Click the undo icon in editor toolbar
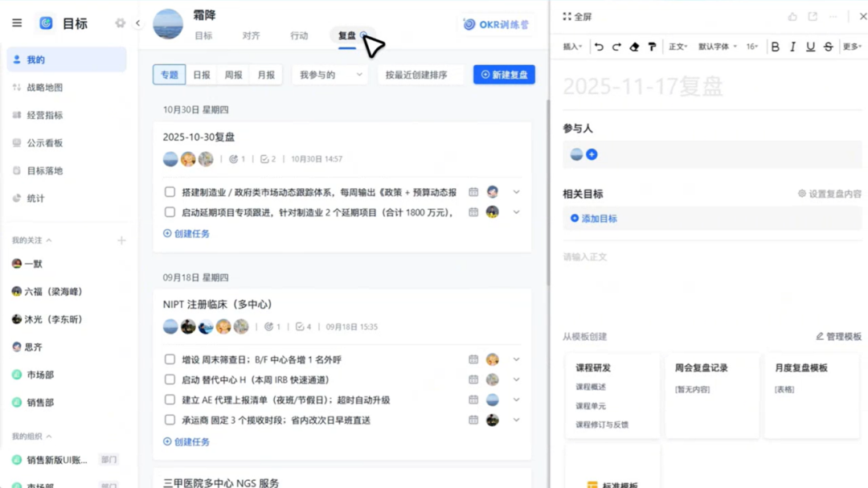 (x=599, y=47)
